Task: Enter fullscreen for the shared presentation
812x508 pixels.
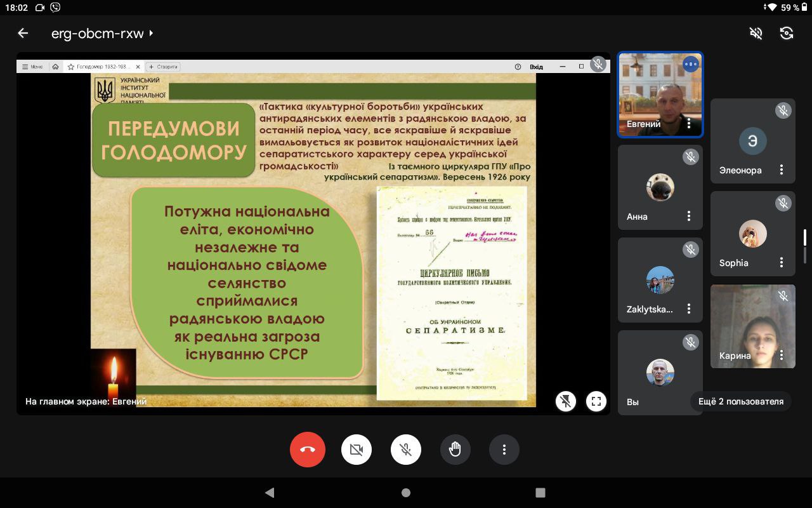Action: (596, 401)
